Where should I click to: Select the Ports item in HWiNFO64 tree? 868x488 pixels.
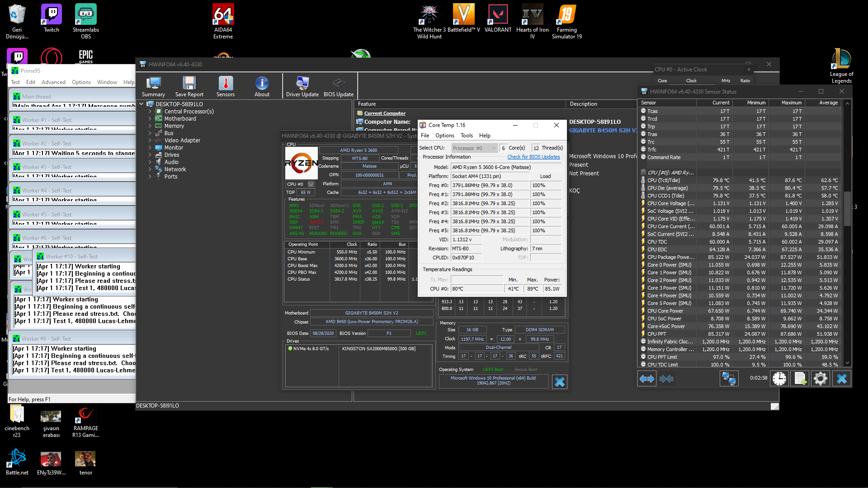pyautogui.click(x=170, y=176)
